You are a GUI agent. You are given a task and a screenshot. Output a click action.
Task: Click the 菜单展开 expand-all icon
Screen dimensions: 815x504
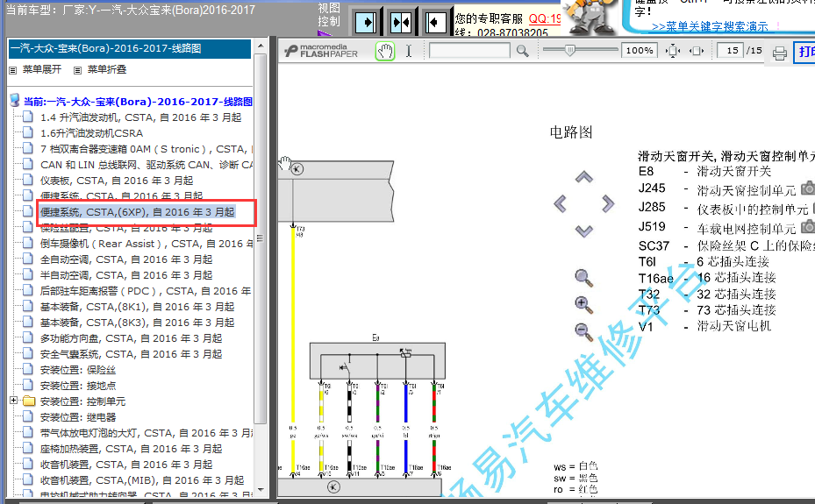click(13, 70)
